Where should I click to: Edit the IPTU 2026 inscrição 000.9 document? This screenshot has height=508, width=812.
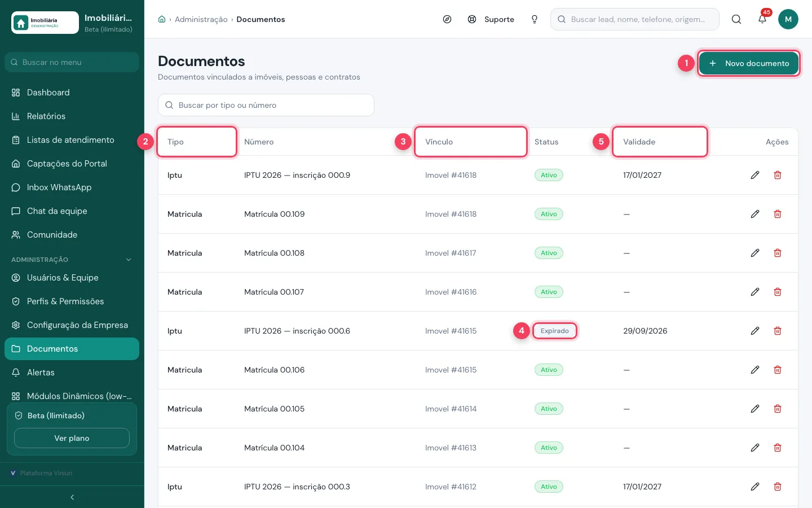(x=755, y=175)
